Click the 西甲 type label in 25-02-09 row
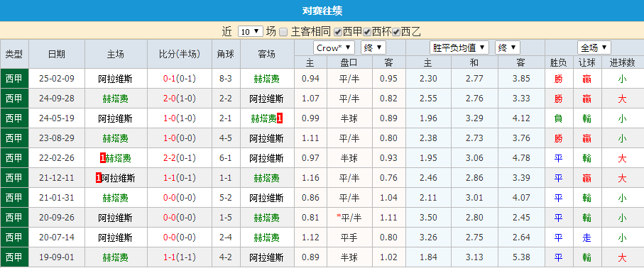644x268 pixels. [x=14, y=79]
